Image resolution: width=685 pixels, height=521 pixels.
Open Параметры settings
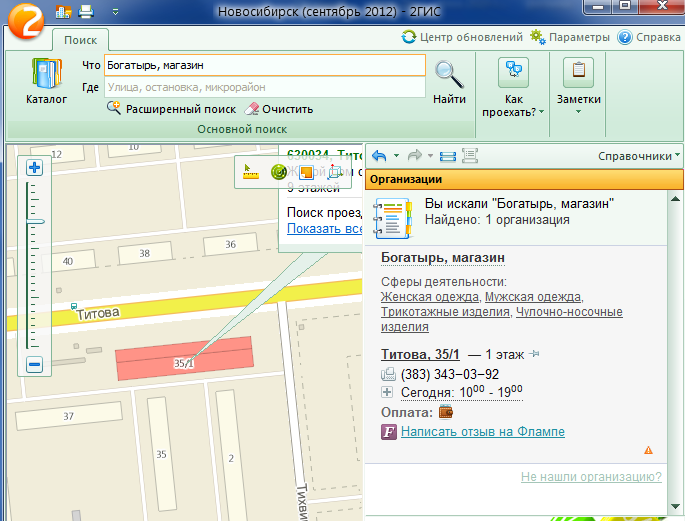[570, 37]
